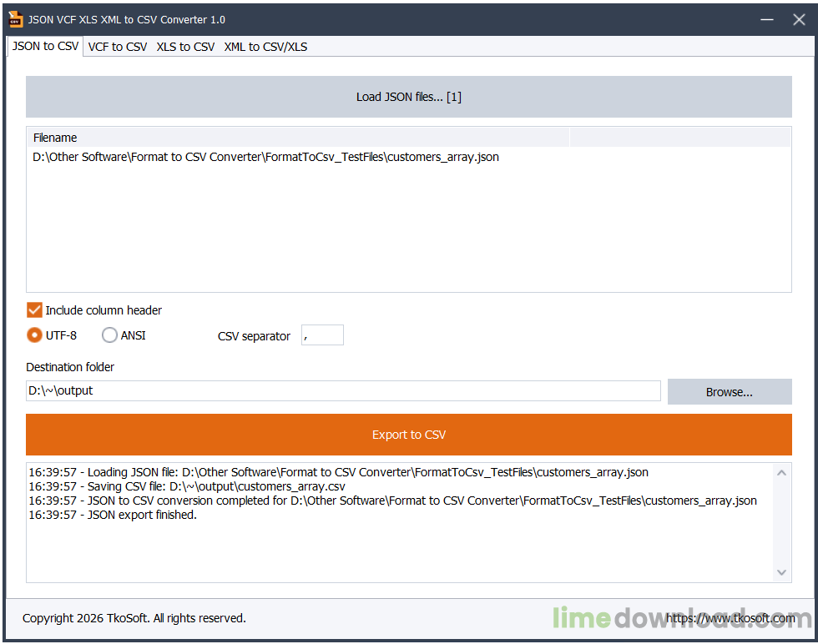Image resolution: width=818 pixels, height=644 pixels.
Task: Click Load JSON files button
Action: point(408,97)
